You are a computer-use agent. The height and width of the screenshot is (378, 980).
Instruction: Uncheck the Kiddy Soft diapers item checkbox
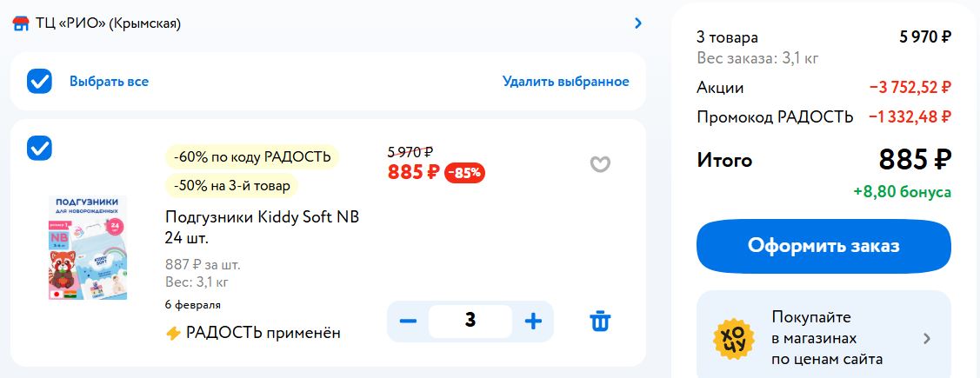click(x=40, y=148)
